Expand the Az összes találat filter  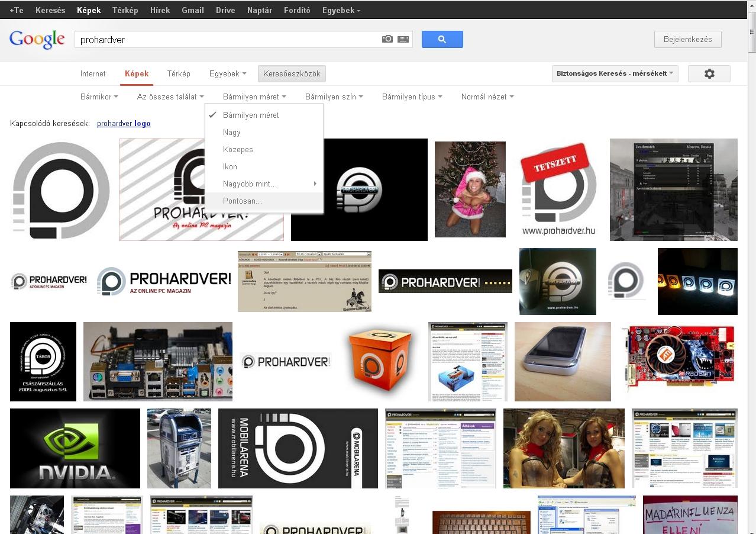coord(170,96)
